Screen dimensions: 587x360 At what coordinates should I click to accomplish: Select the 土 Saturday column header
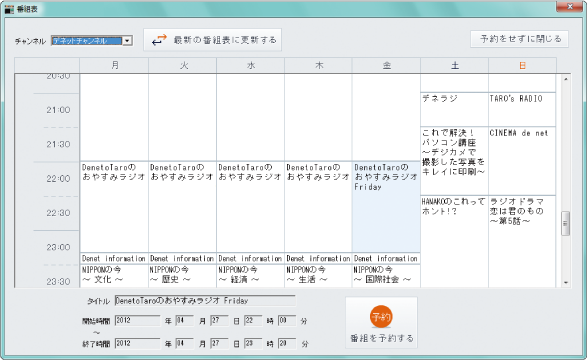click(x=454, y=65)
